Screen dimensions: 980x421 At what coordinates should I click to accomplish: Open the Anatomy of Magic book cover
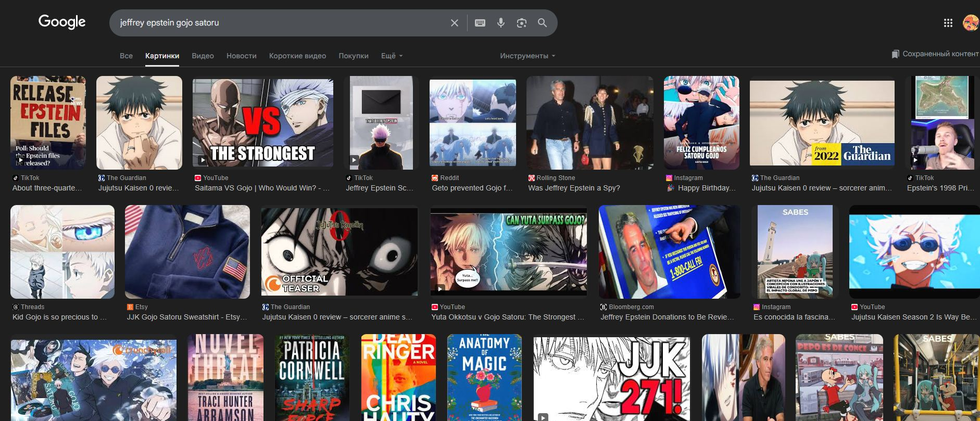point(484,378)
